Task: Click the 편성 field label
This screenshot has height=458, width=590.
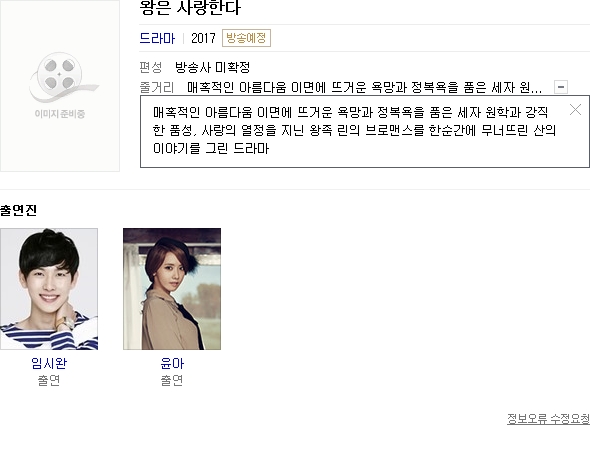Action: (x=151, y=67)
